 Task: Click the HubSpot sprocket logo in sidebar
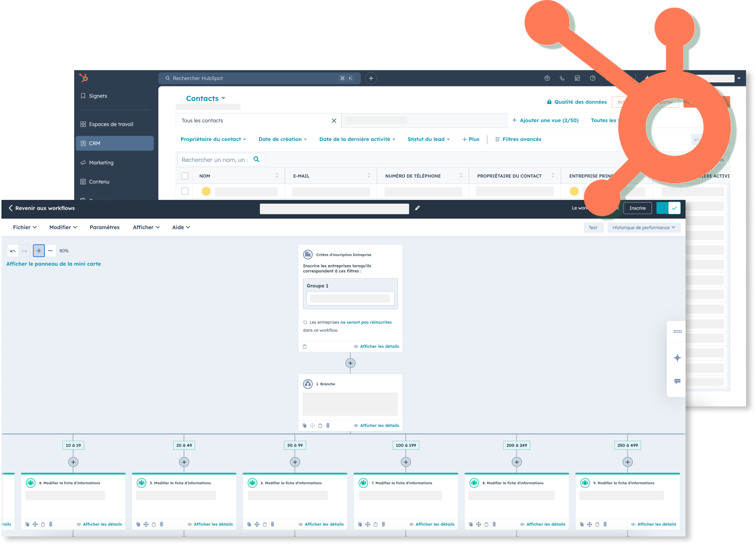tap(83, 78)
